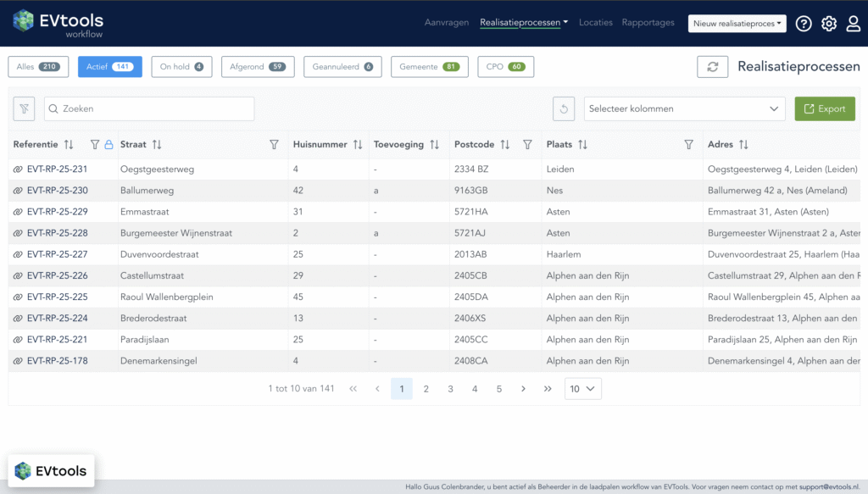Screen dimensions: 868x494
Task: Open the Rapportages menu item
Action: (x=648, y=23)
